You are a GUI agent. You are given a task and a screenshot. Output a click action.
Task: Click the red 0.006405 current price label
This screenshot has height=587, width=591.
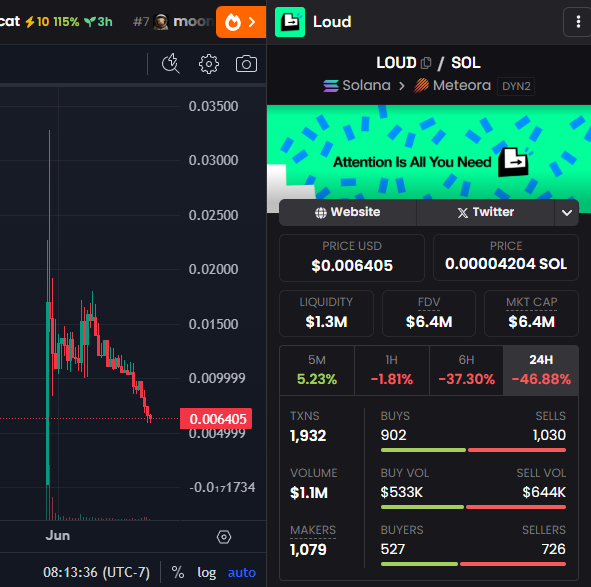216,418
